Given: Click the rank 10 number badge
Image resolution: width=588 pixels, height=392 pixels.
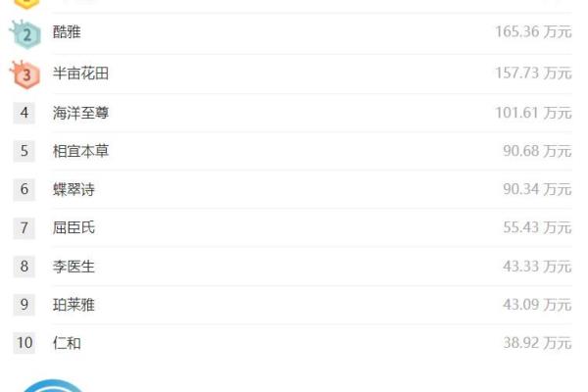Looking at the screenshot, I should click(x=24, y=342).
